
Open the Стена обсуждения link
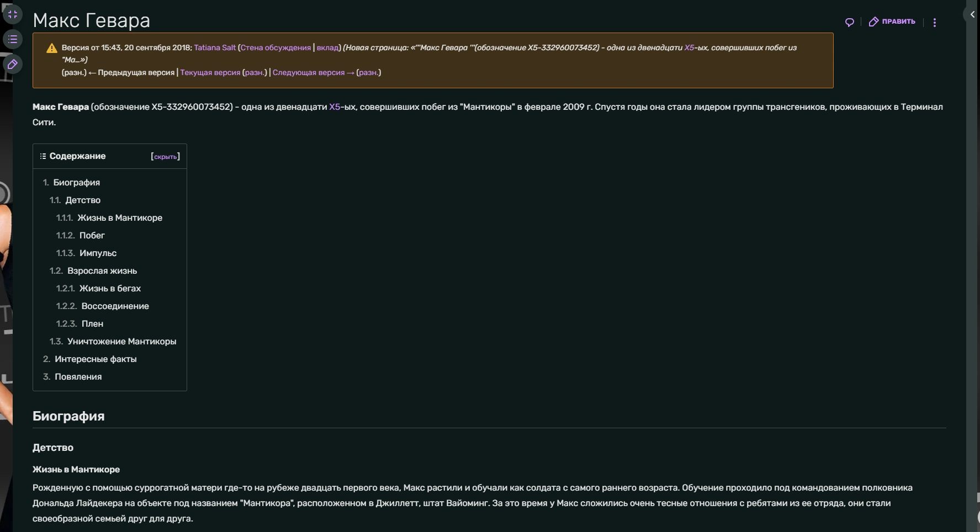pos(276,47)
